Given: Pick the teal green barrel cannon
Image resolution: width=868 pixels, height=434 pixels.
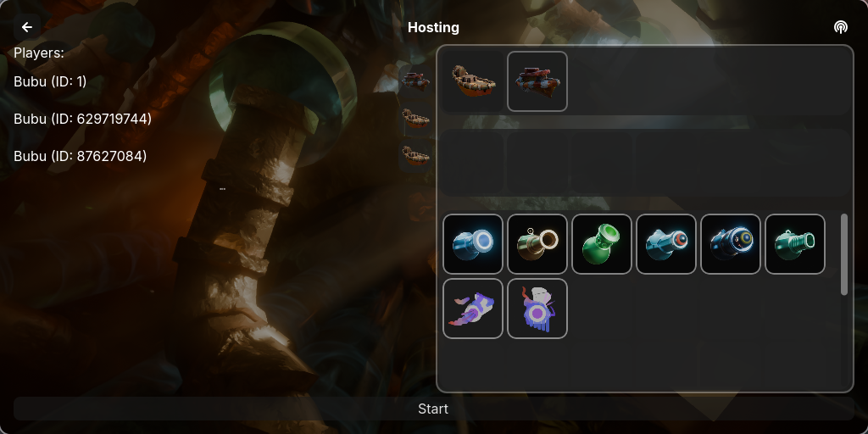Looking at the screenshot, I should 795,244.
